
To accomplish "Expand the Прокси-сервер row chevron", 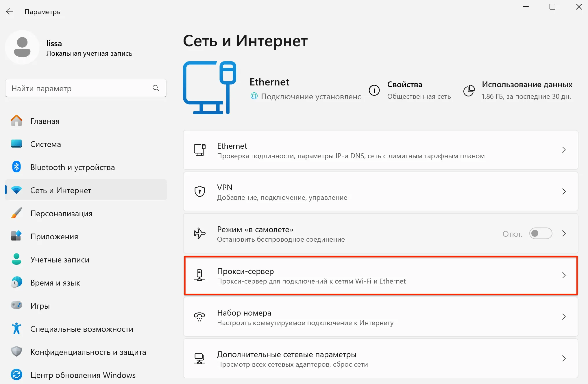I will (564, 275).
